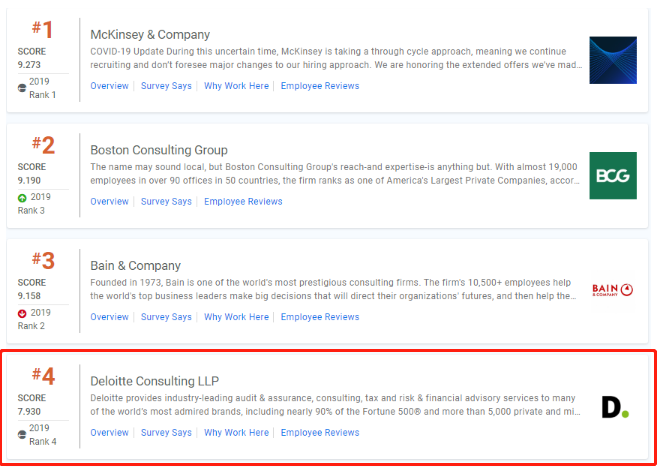Viewport: 658px width, 467px height.
Task: Open Deloitte Employee Reviews link
Action: 320,433
